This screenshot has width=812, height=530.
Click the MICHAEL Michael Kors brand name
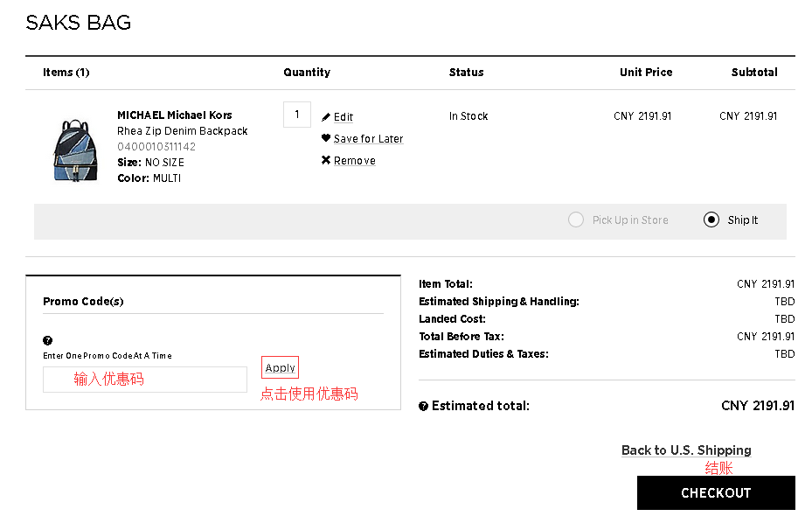click(175, 115)
